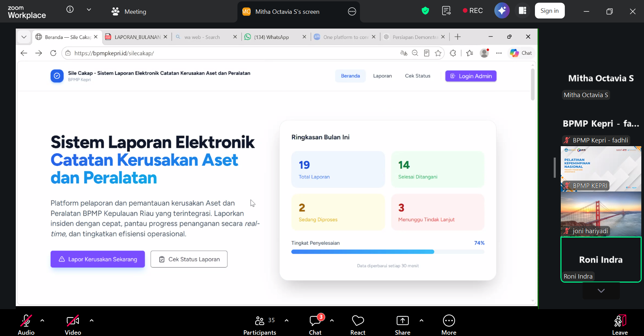The image size is (644, 336).
Task: Switch to WhatsApp browser tab
Action: pyautogui.click(x=275, y=37)
